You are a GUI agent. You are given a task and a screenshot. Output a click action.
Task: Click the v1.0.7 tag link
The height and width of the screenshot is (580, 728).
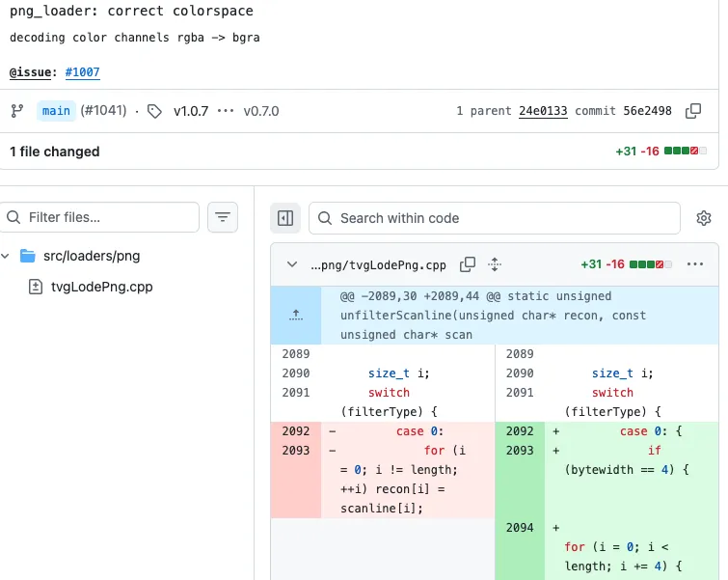point(191,111)
